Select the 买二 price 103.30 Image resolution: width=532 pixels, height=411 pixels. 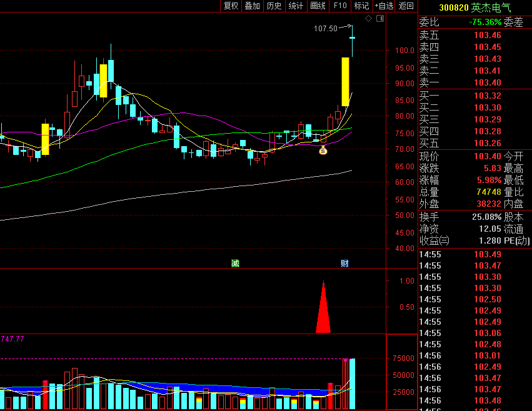tap(487, 108)
